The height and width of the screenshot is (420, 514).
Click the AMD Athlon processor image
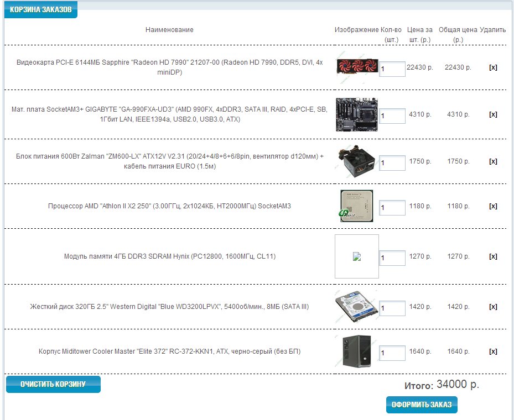point(357,206)
